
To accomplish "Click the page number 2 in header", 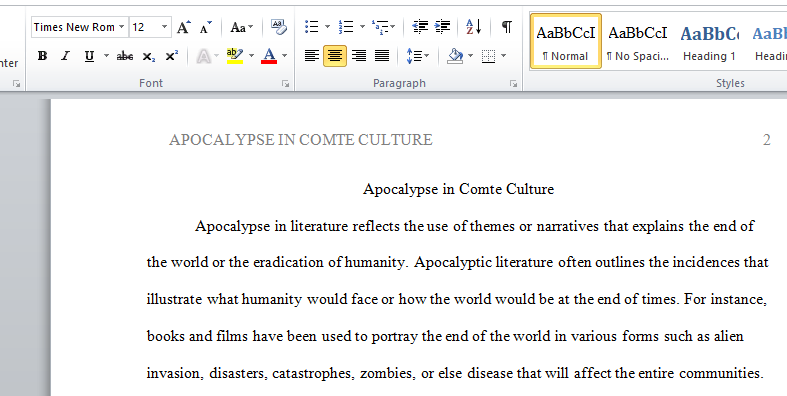I will [x=766, y=140].
